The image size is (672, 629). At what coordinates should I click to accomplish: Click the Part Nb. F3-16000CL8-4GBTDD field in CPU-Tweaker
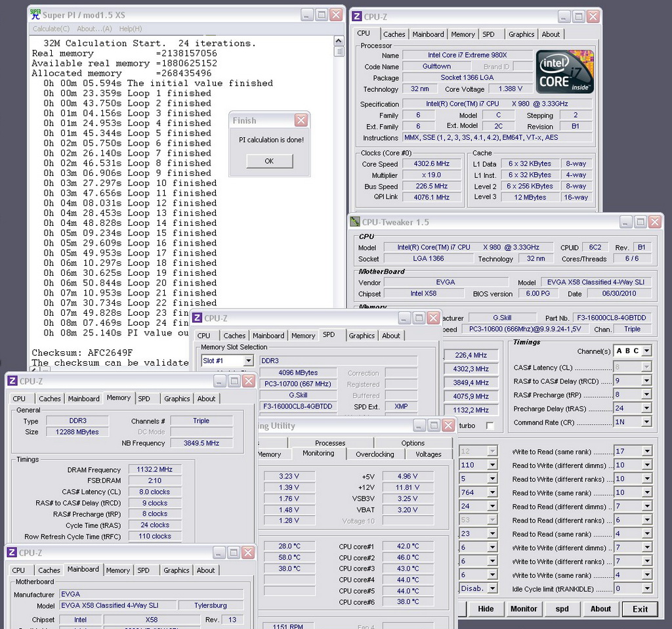(611, 318)
